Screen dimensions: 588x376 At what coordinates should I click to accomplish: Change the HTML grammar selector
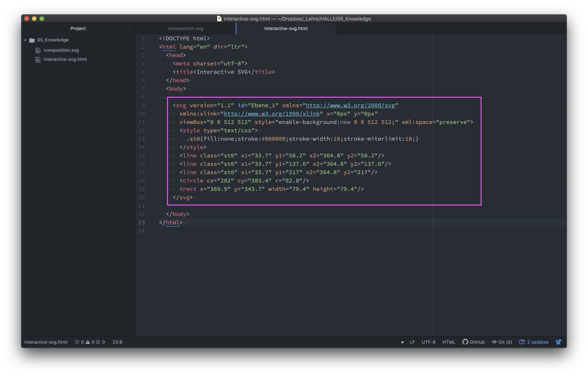[449, 342]
